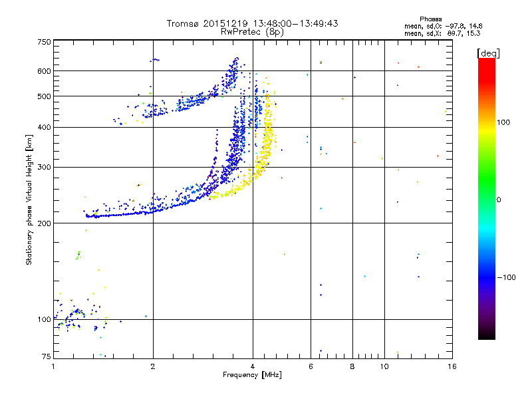Screen dimensions: 532x399
Task: Click the colorbar label '0'
Action: point(499,200)
